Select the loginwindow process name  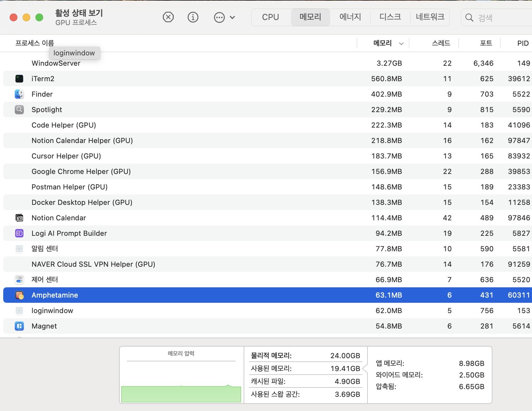[x=52, y=311]
